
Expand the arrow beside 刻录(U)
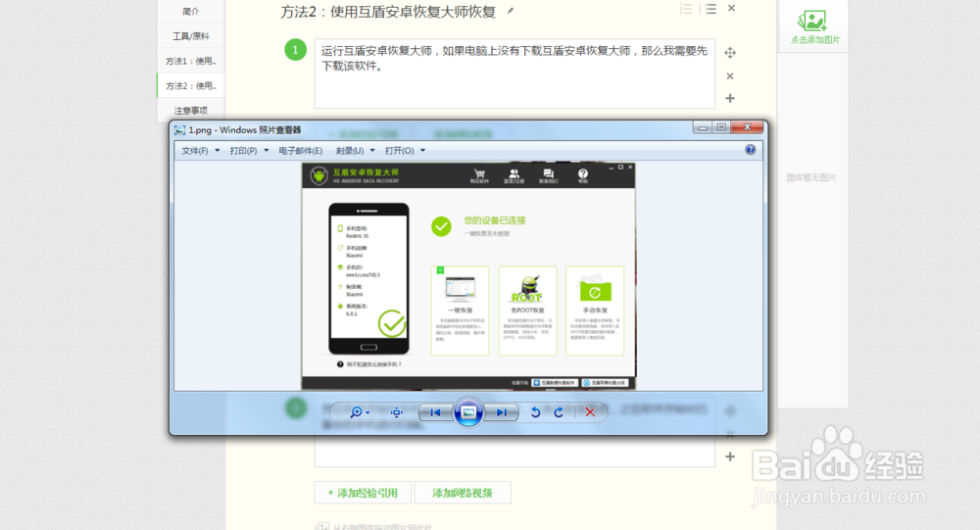[372, 151]
